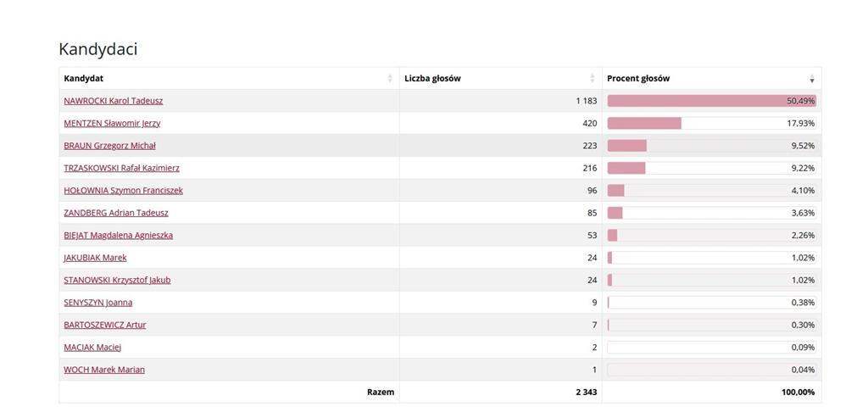Screen dimensions: 868x418
Task: Sort by Kandydat column arrows
Action: (x=390, y=79)
